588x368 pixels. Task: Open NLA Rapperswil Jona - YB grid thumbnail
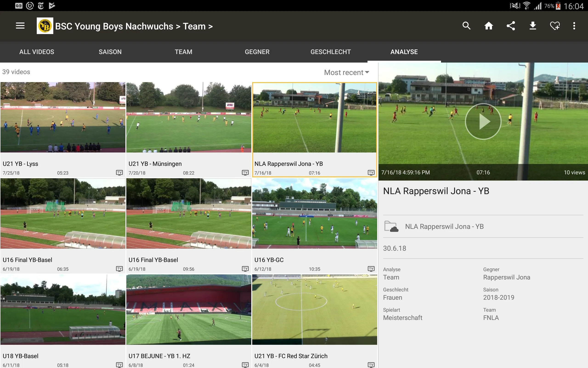tap(315, 118)
